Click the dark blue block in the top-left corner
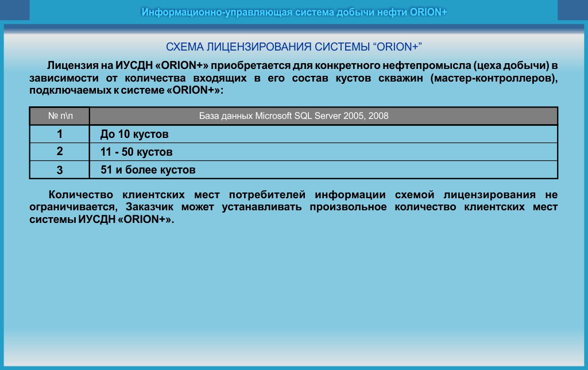 click(x=15, y=10)
